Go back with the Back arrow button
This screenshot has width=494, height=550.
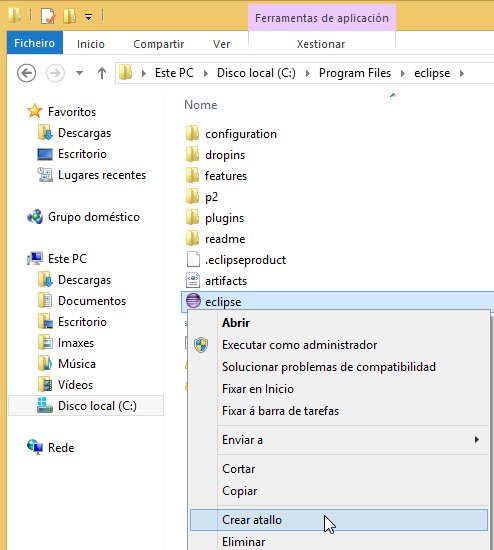(27, 73)
